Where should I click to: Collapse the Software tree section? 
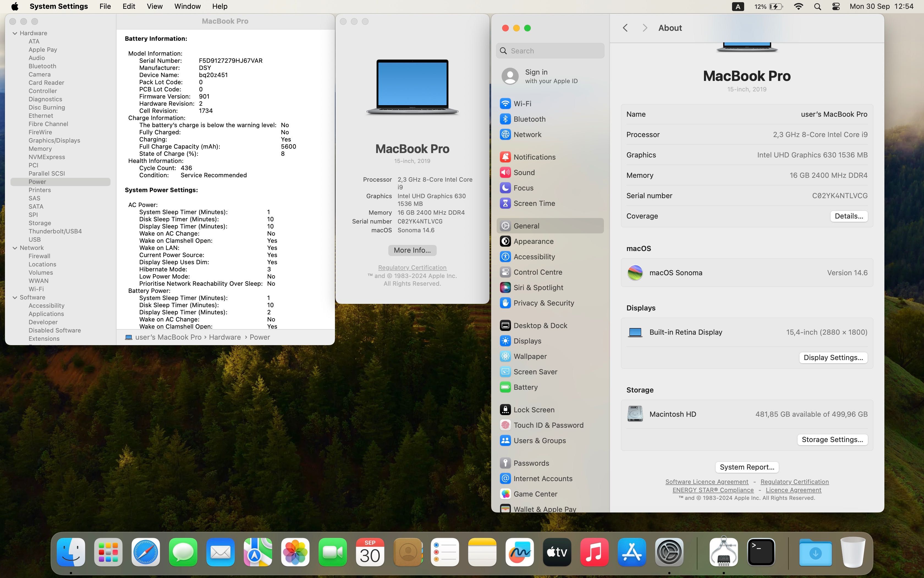point(15,298)
